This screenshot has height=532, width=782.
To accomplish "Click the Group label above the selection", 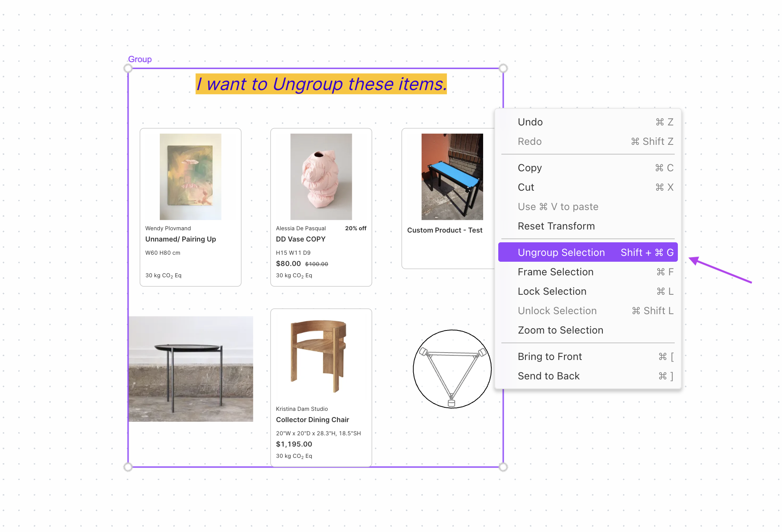I will pyautogui.click(x=140, y=59).
